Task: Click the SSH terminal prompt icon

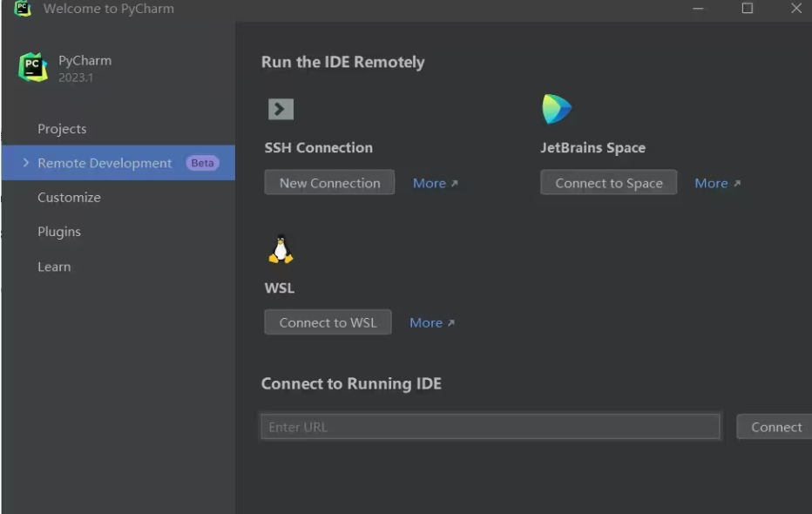Action: pyautogui.click(x=281, y=109)
